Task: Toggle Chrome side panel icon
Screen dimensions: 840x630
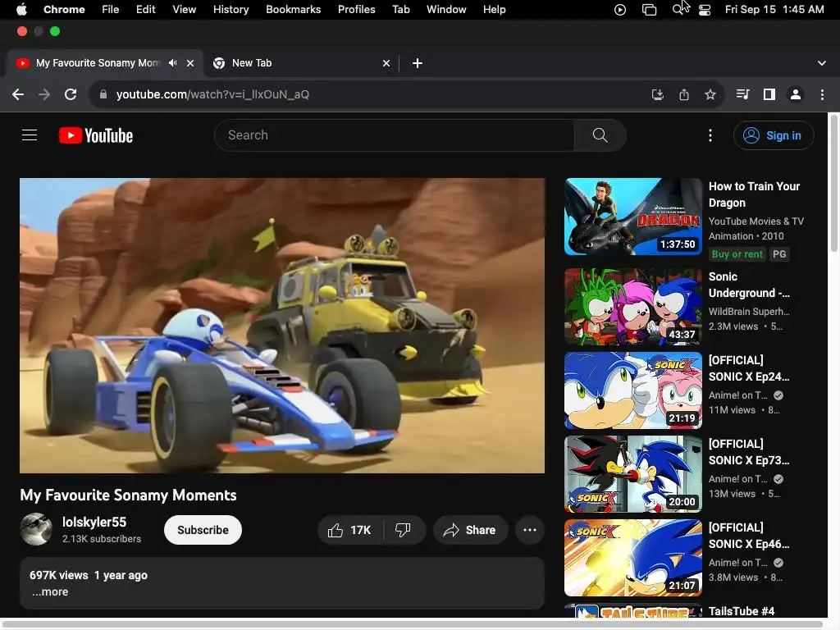Action: pyautogui.click(x=769, y=94)
